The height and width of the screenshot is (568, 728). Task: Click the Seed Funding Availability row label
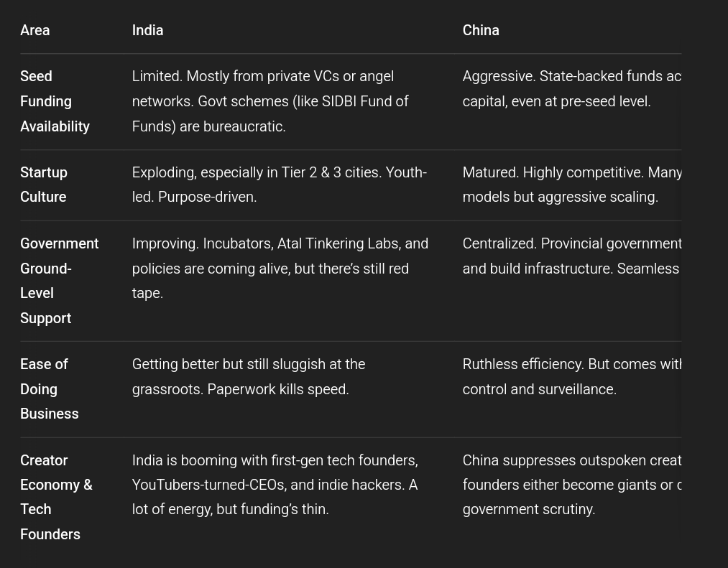click(54, 101)
